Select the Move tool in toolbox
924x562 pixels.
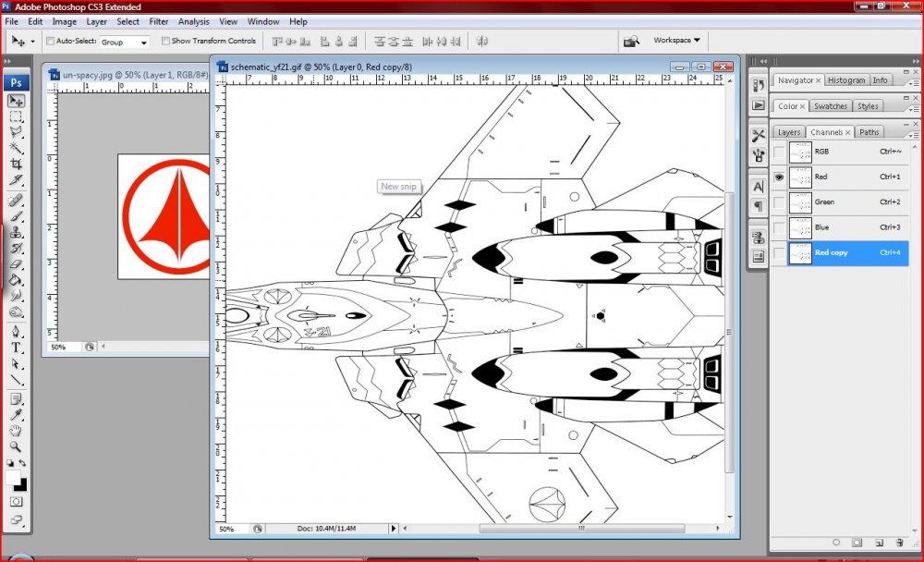coord(16,101)
